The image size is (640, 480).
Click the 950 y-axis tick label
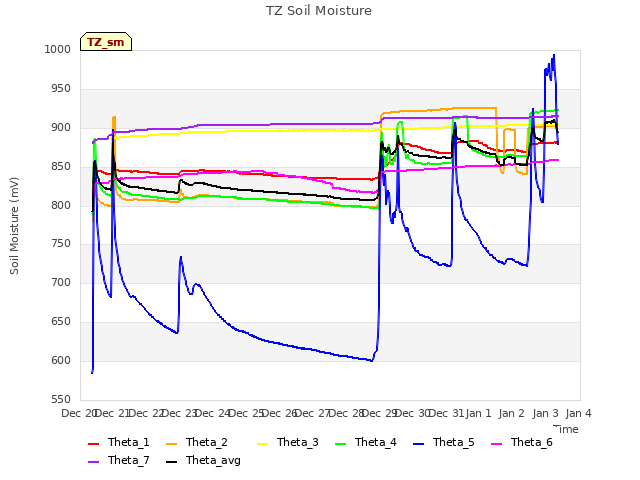(61, 89)
